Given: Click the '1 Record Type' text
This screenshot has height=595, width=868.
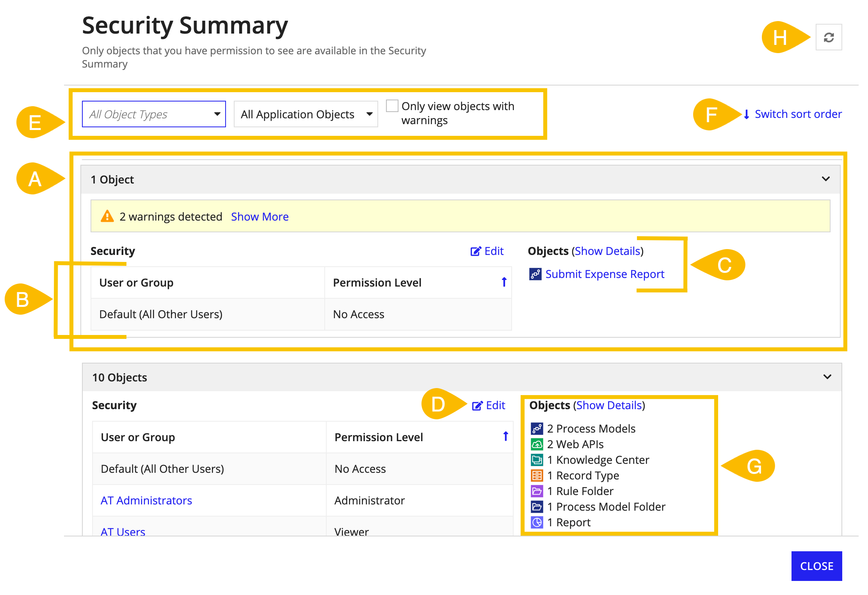Looking at the screenshot, I should click(x=583, y=476).
